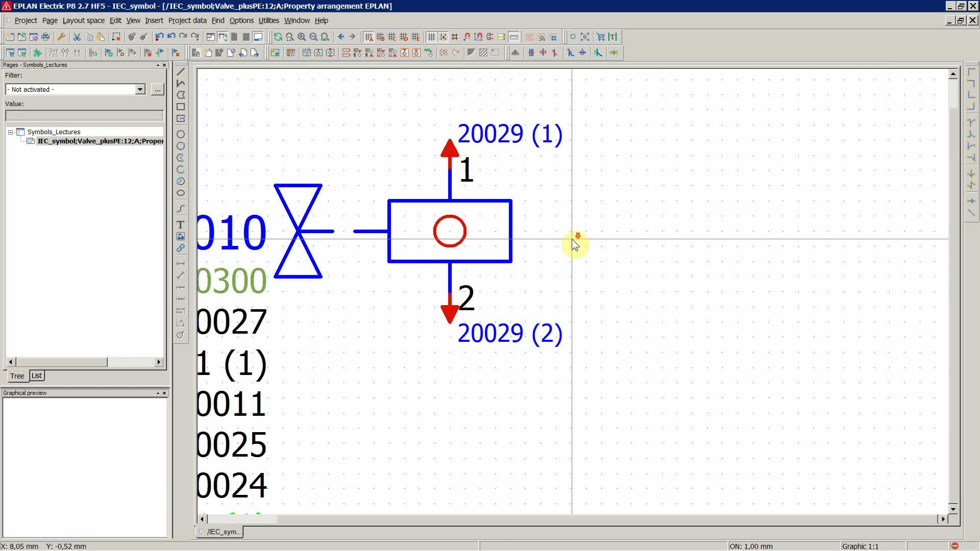Screen dimensions: 980x551
Task: Select the Text tool in the graphics toolbar
Action: (181, 225)
